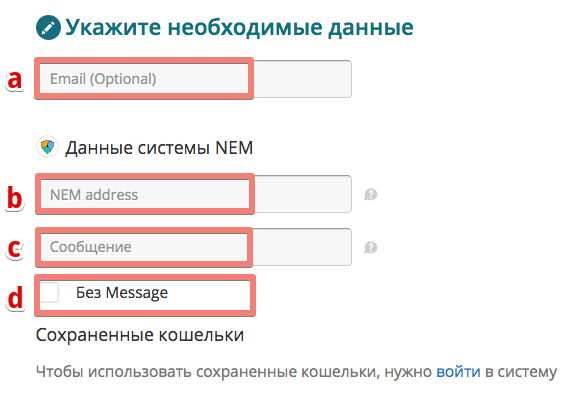Click red annotation letter d
This screenshot has height=400, width=569.
[x=16, y=298]
